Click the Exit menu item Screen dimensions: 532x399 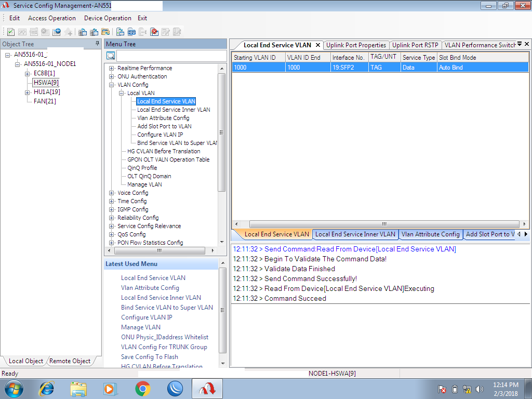click(142, 18)
